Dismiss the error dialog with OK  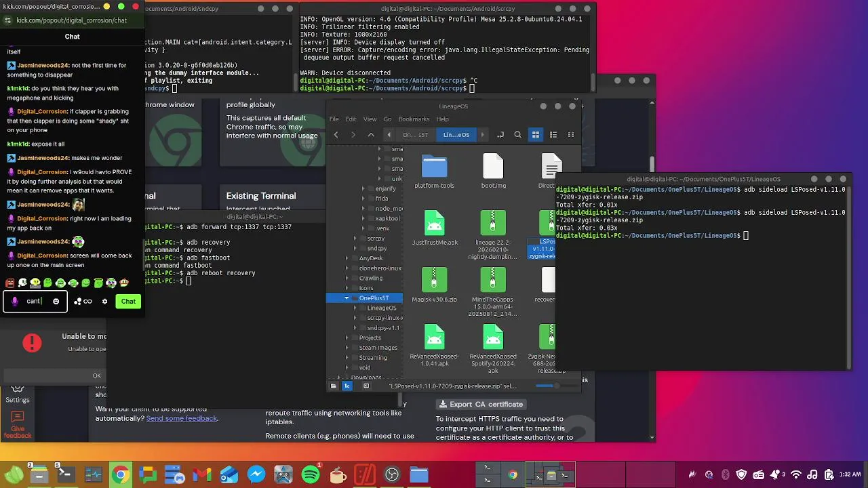coord(97,375)
